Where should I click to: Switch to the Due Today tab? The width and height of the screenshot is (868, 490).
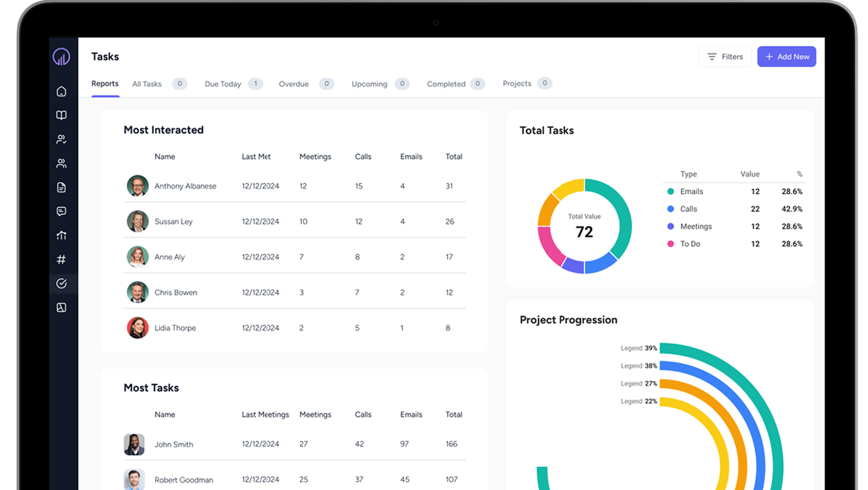(223, 84)
